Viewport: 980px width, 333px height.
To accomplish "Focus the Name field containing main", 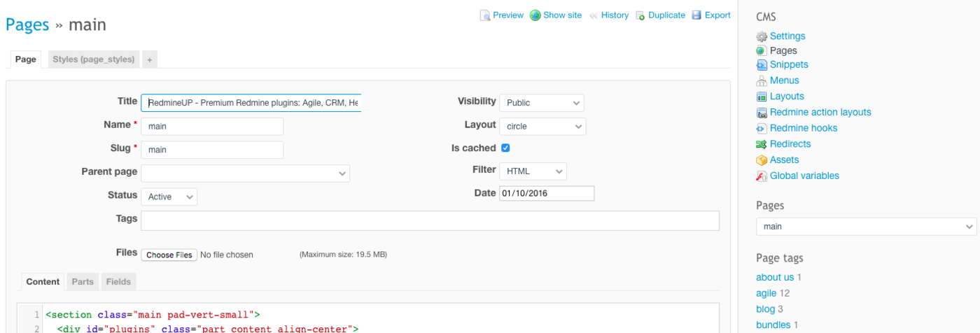I will click(212, 127).
